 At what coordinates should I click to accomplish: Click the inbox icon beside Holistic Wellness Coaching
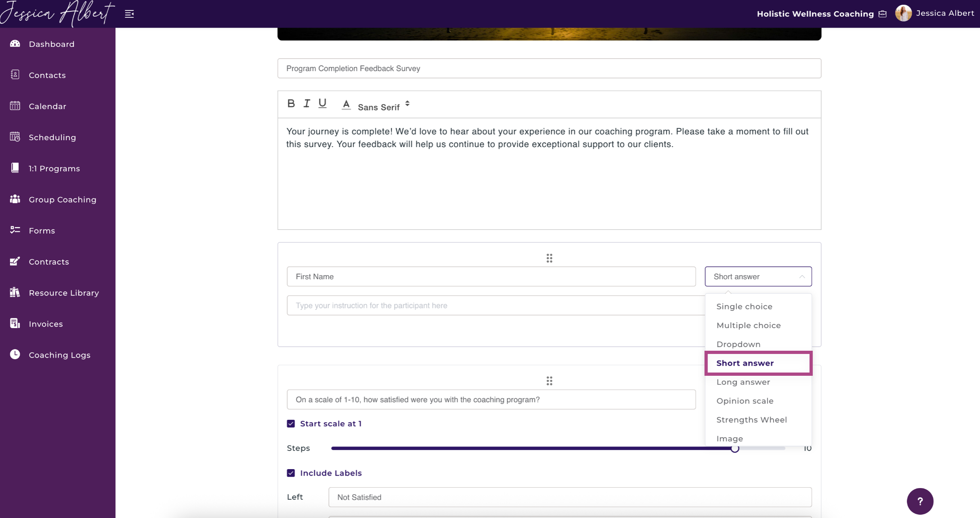(883, 14)
